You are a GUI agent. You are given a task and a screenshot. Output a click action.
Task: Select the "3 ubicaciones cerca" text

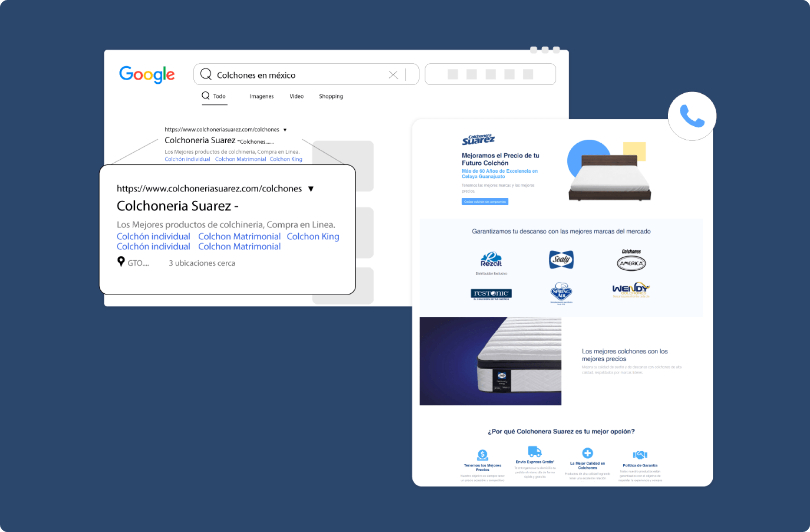coord(202,263)
